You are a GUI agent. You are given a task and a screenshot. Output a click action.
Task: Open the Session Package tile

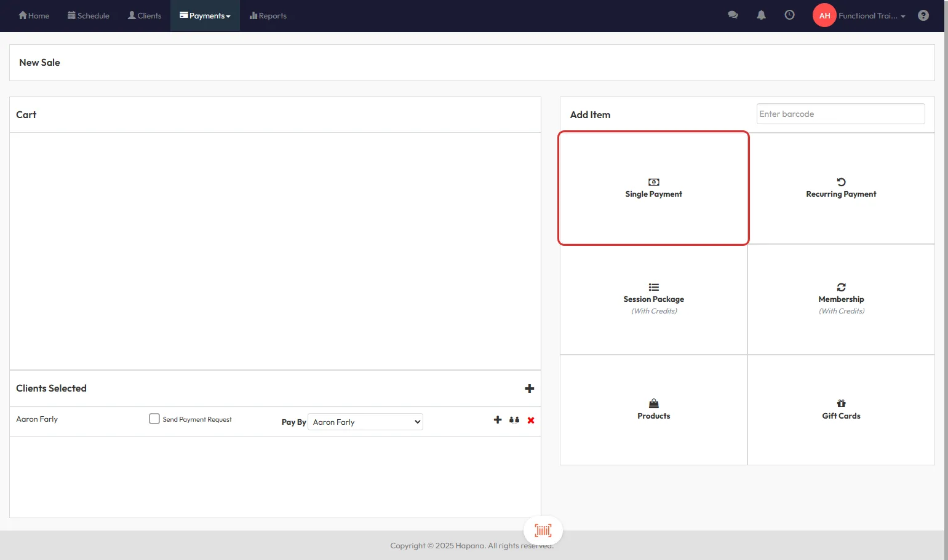pyautogui.click(x=653, y=299)
